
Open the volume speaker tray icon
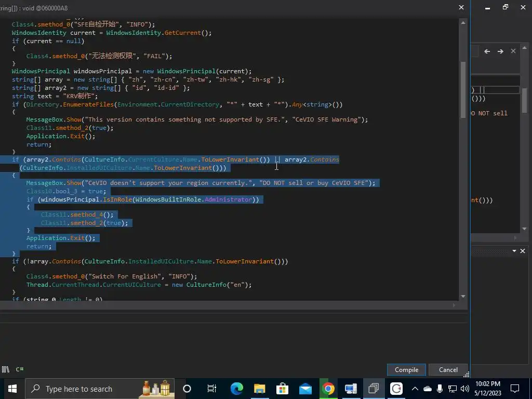[x=465, y=389]
